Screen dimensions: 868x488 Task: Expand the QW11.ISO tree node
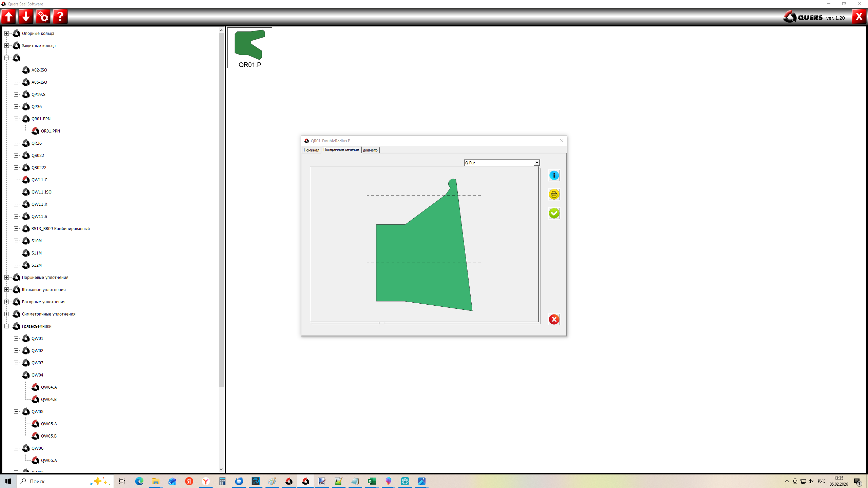click(x=16, y=192)
